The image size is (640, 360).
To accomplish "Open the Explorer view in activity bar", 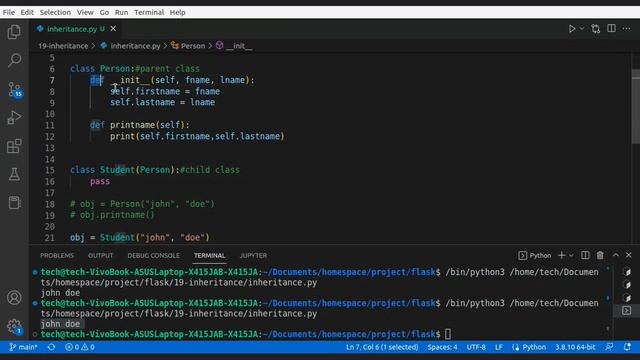I will pos(14,32).
